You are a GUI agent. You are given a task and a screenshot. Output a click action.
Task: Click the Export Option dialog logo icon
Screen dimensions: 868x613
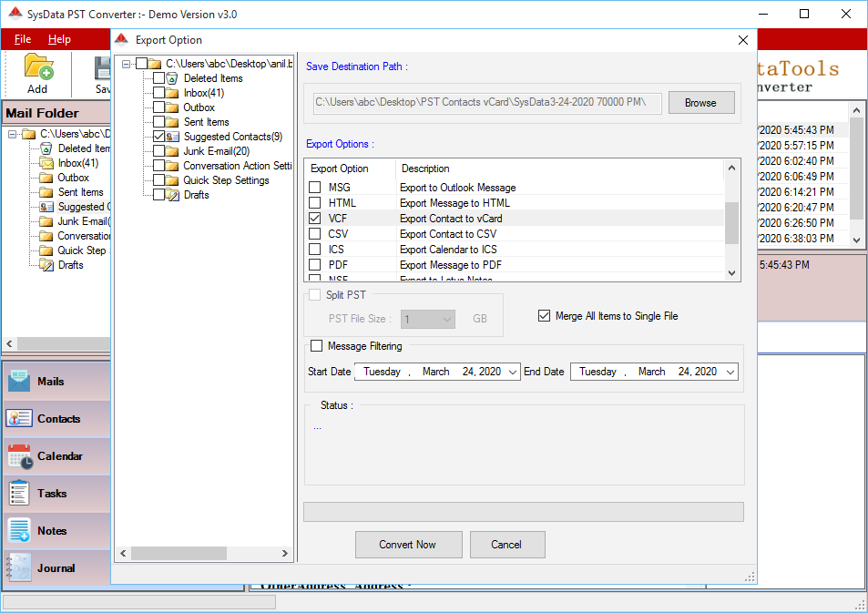coord(121,40)
